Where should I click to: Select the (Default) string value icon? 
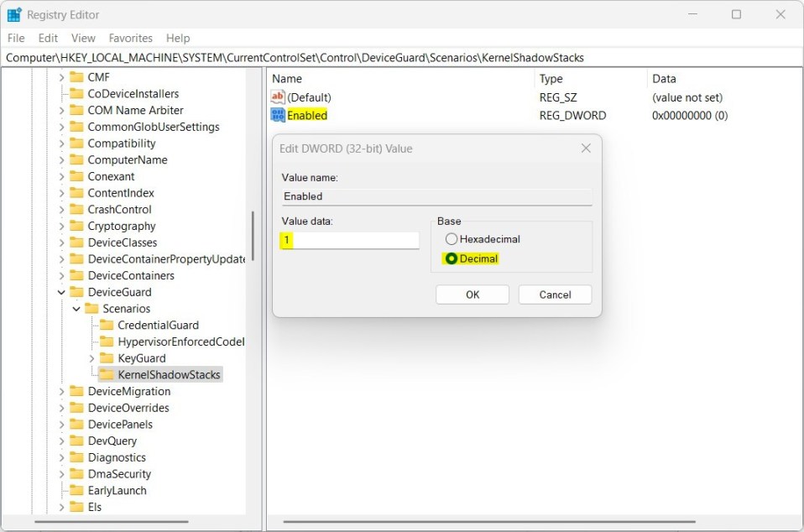[x=278, y=96]
